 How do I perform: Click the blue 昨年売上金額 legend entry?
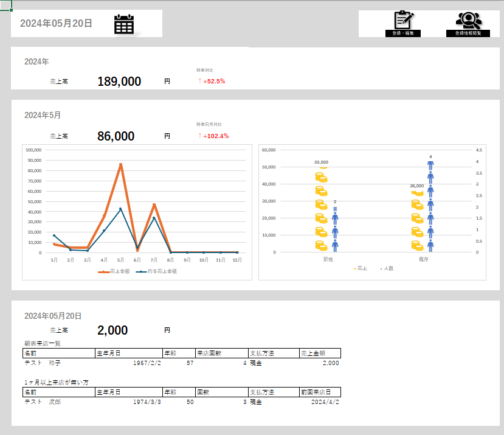coord(156,271)
